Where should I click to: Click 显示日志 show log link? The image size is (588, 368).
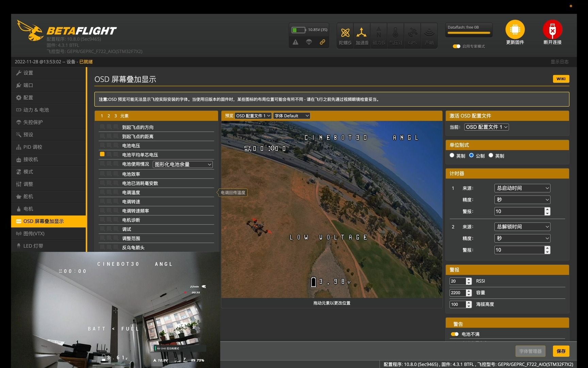[x=559, y=62]
